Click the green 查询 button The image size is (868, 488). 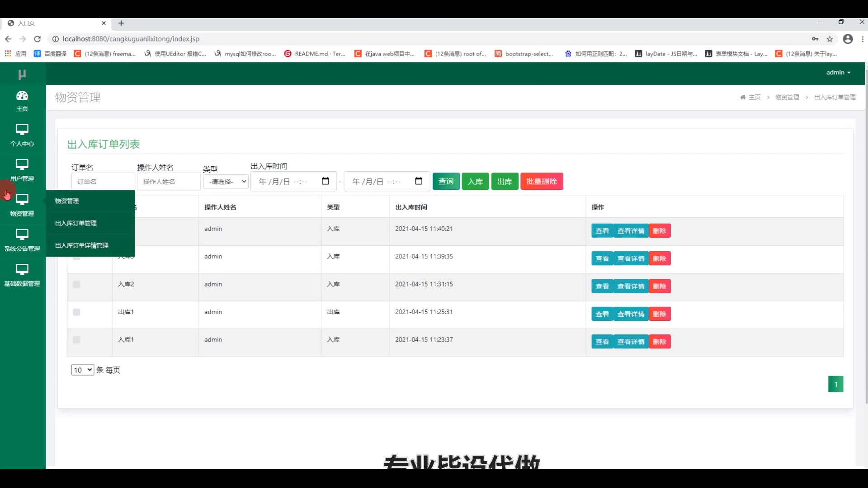pos(446,181)
